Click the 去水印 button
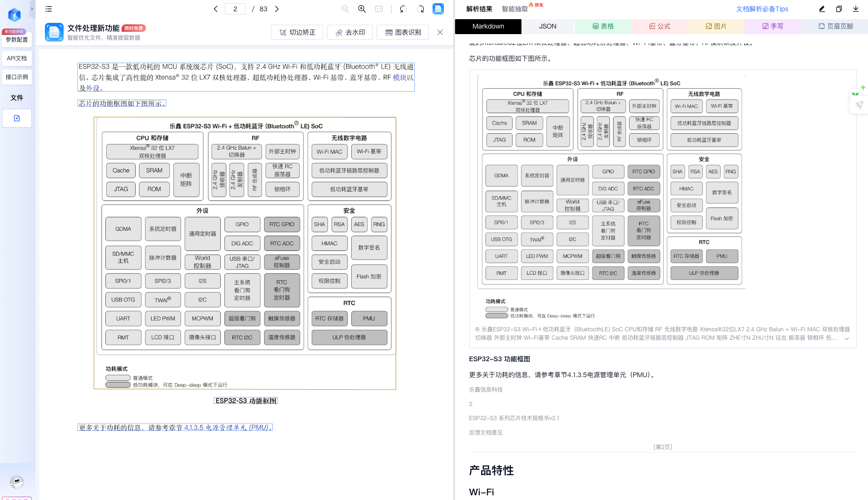 tap(350, 32)
